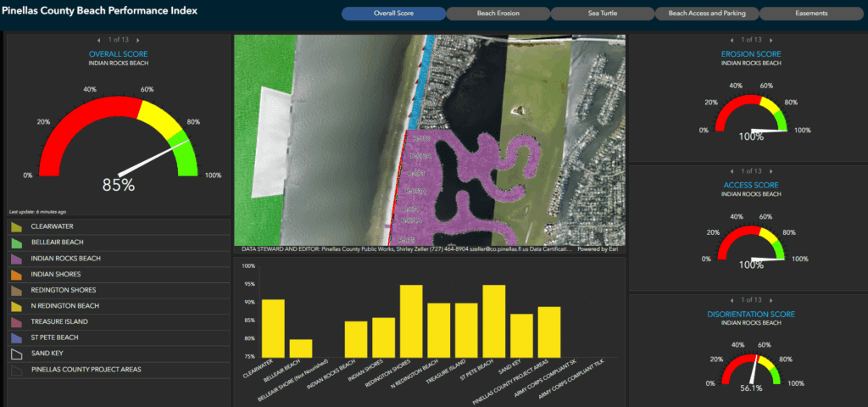
Task: Click the Indian Shores orange legend icon
Action: [x=17, y=275]
